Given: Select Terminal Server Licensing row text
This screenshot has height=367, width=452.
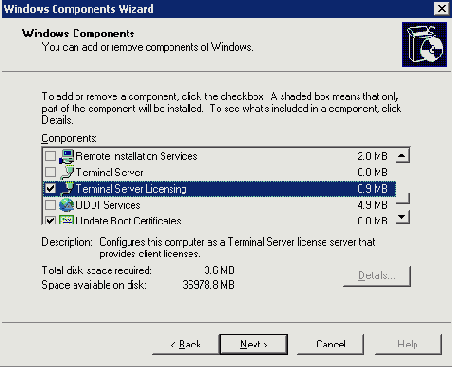Looking at the screenshot, I should coord(131,189).
